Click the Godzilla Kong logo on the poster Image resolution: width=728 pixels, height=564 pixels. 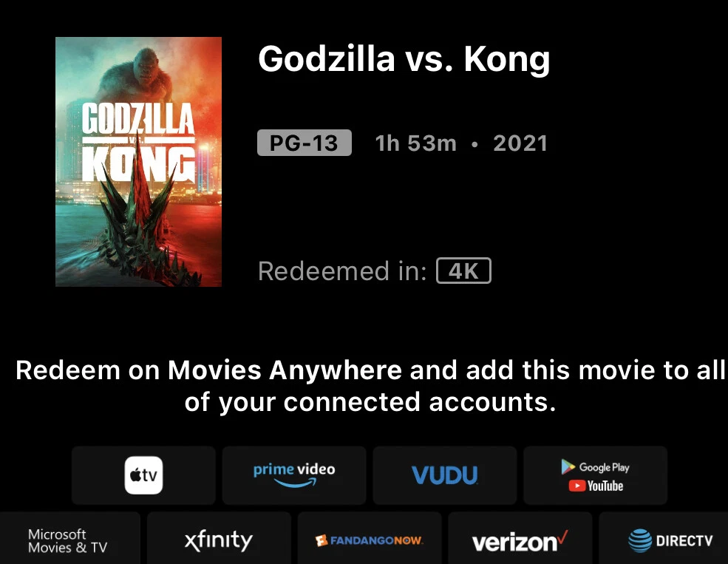(138, 144)
